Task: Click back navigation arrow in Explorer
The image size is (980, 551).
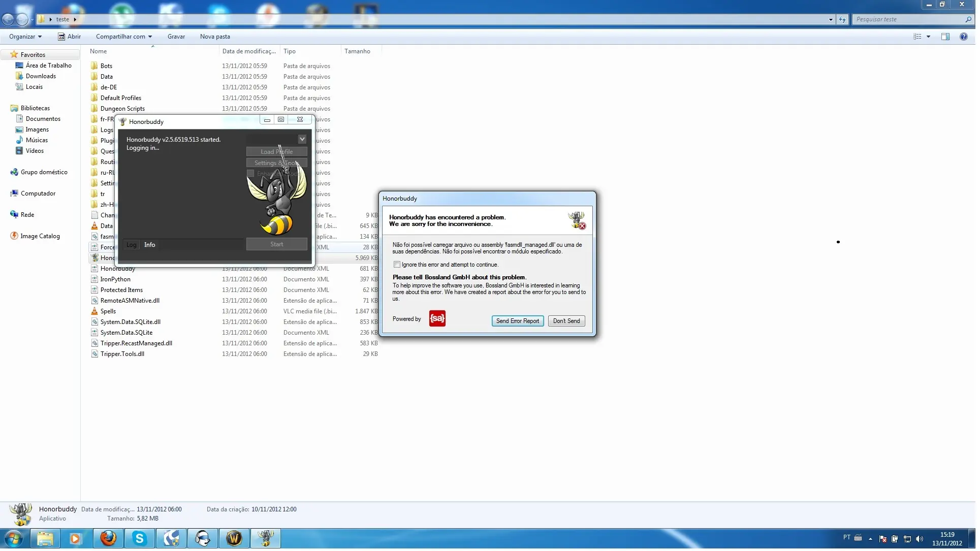Action: 8,19
